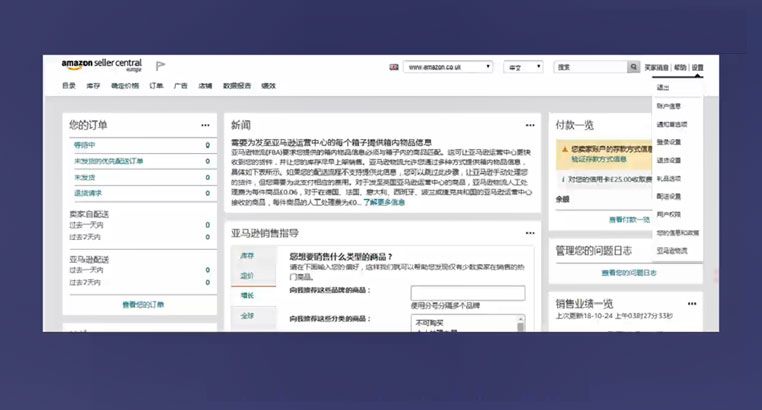762x410 pixels.
Task: Click the scrollbar of the category list box
Action: [520, 324]
